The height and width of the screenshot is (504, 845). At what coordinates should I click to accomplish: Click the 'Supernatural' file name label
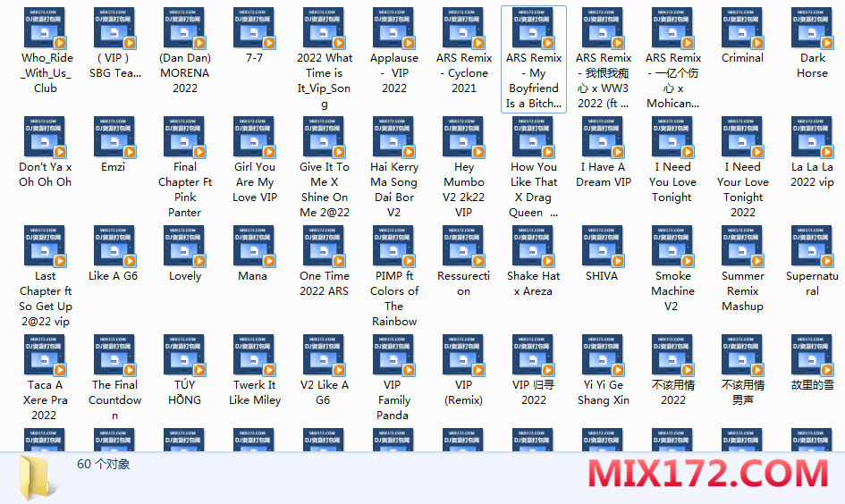pyautogui.click(x=812, y=283)
